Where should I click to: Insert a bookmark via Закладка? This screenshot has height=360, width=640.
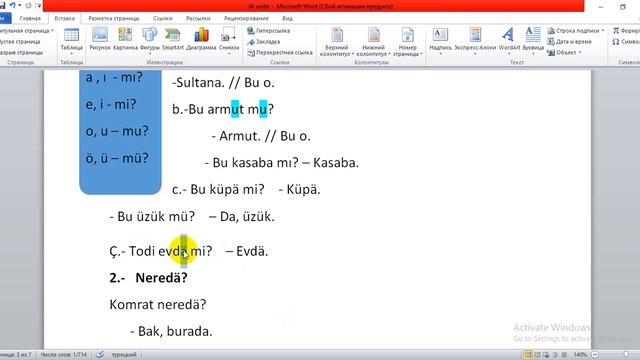pos(264,42)
